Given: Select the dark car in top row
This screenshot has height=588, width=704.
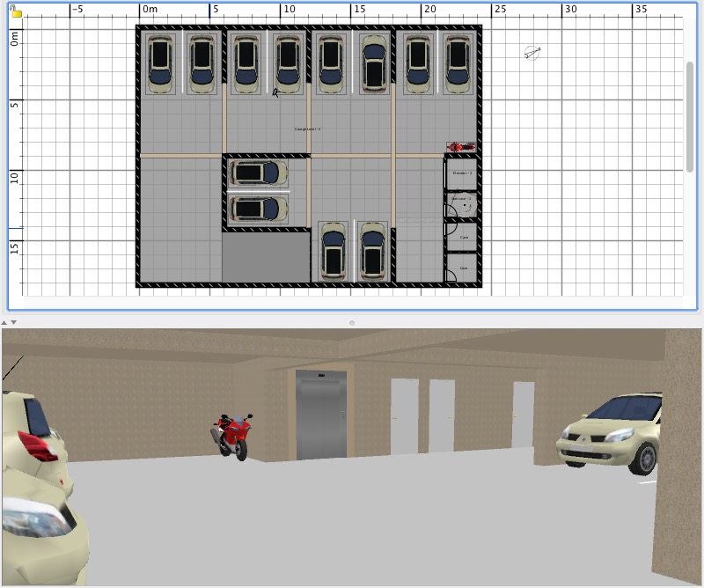Looking at the screenshot, I should pyautogui.click(x=375, y=63).
